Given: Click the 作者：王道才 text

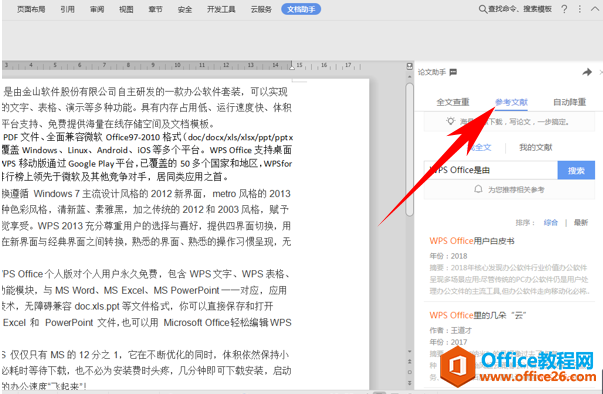Looking at the screenshot, I should coord(451,330).
